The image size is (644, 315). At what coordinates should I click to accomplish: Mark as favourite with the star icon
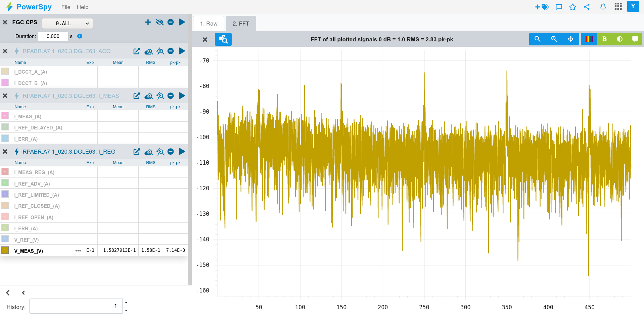tap(573, 7)
